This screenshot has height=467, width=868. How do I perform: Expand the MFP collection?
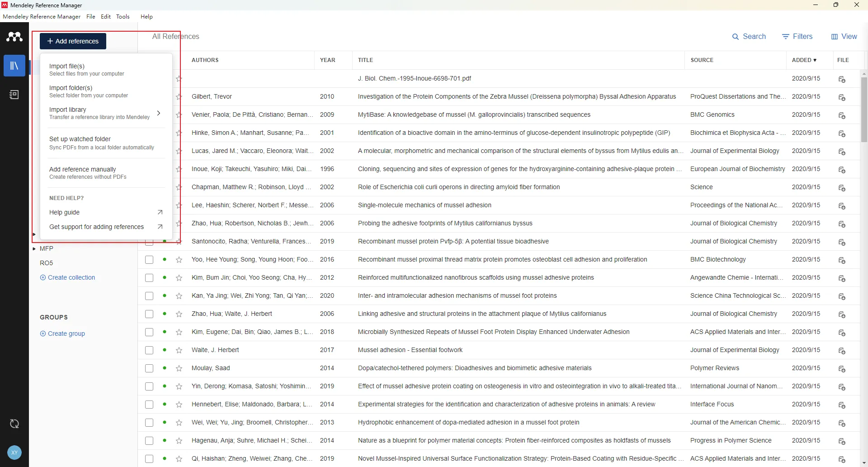pyautogui.click(x=34, y=249)
